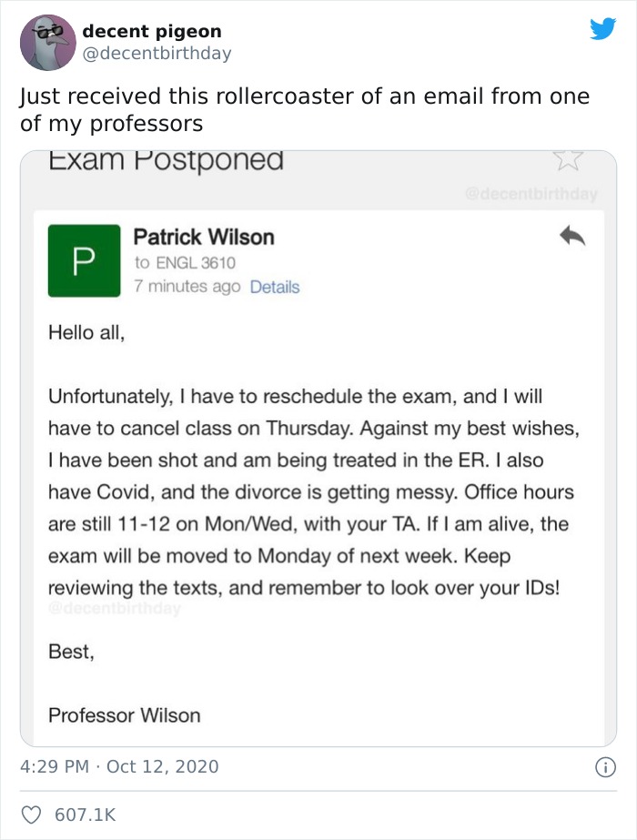The width and height of the screenshot is (637, 840).
Task: Open the info circle icon near the timestamp
Action: point(605,767)
